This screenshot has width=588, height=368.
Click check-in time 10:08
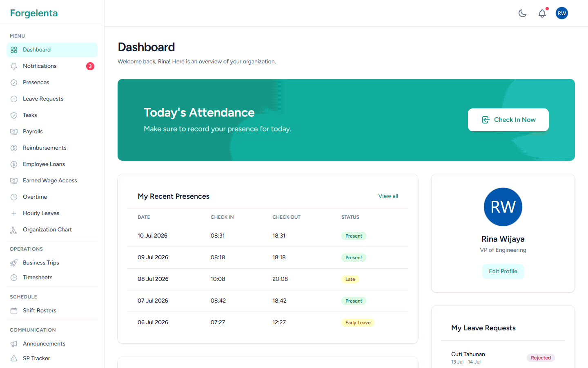pos(218,279)
